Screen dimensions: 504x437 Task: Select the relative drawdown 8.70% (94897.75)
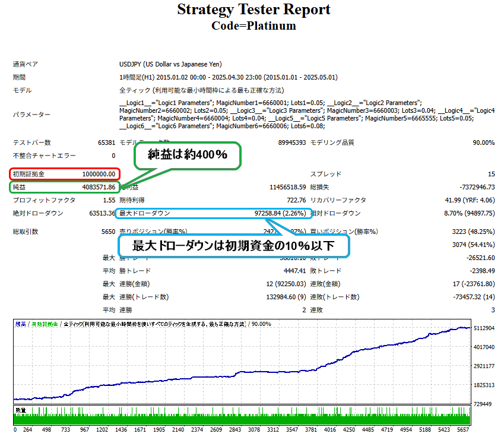[x=470, y=213]
